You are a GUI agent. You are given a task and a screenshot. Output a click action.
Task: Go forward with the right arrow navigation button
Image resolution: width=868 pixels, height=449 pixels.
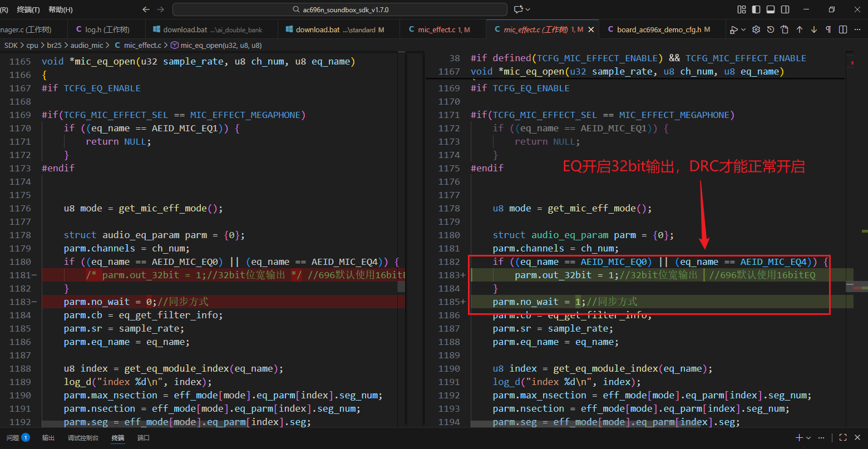tap(161, 9)
